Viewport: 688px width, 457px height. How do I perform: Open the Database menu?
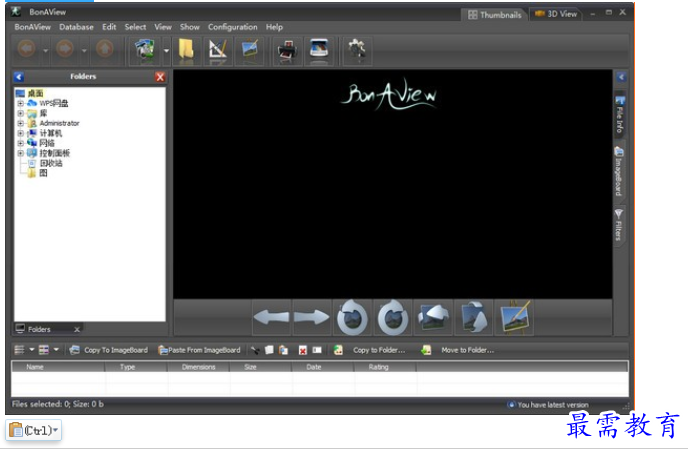(x=76, y=27)
